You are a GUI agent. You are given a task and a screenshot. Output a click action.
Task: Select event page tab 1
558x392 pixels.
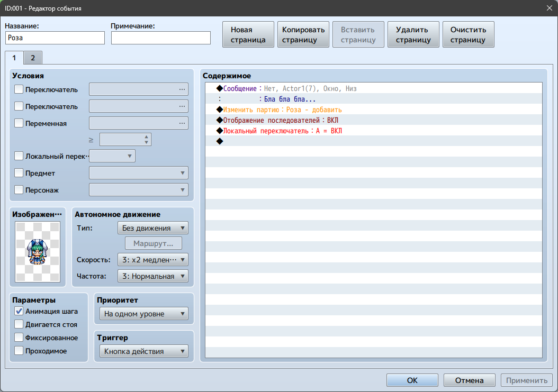coord(14,58)
